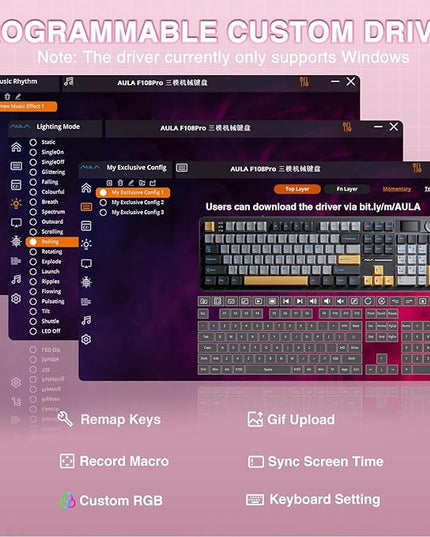Click yellow Esc key on keyboard image
This screenshot has height=537, width=430.
click(x=209, y=226)
